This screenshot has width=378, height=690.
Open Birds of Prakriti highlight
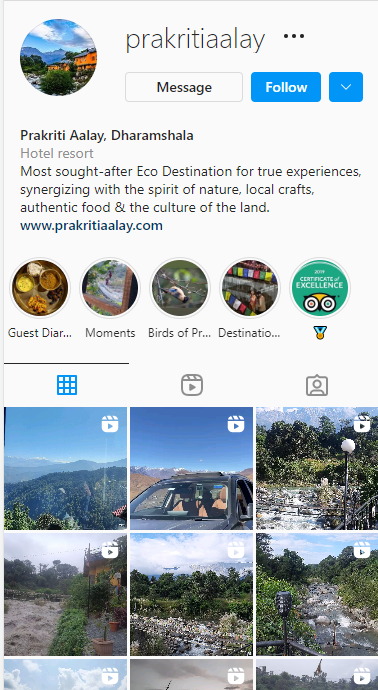[x=180, y=288]
